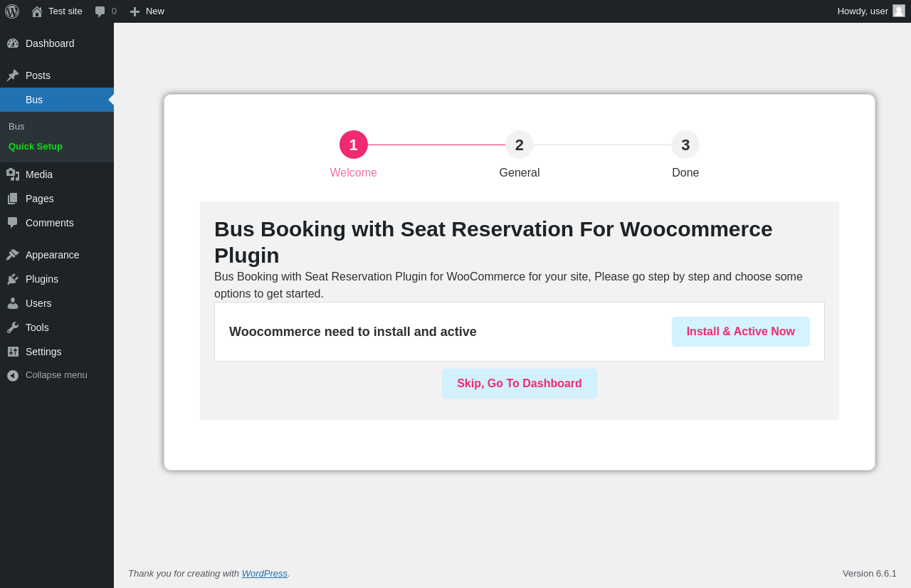Click the WordPress logo icon
Screen dimensions: 911x588
point(12,11)
